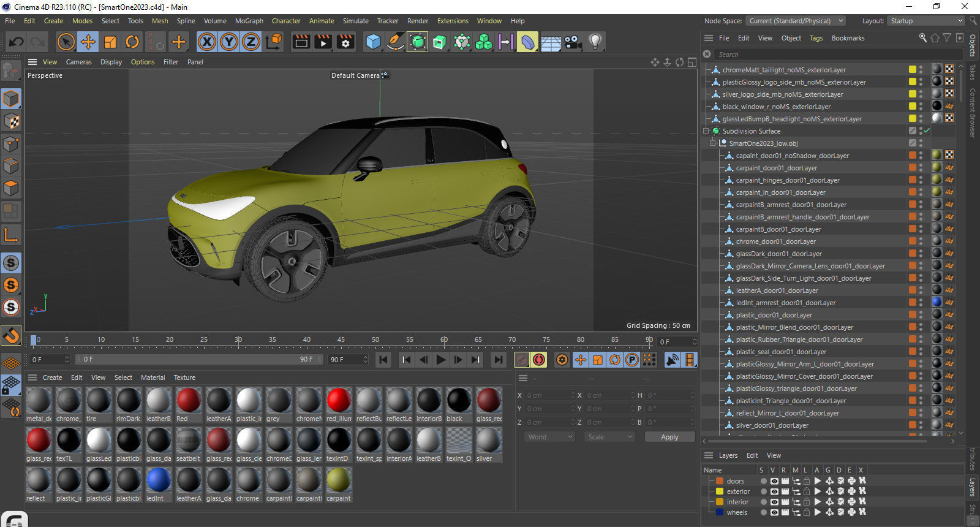Select the Spline Pen tool
Viewport: 980px width, 527px height.
396,42
